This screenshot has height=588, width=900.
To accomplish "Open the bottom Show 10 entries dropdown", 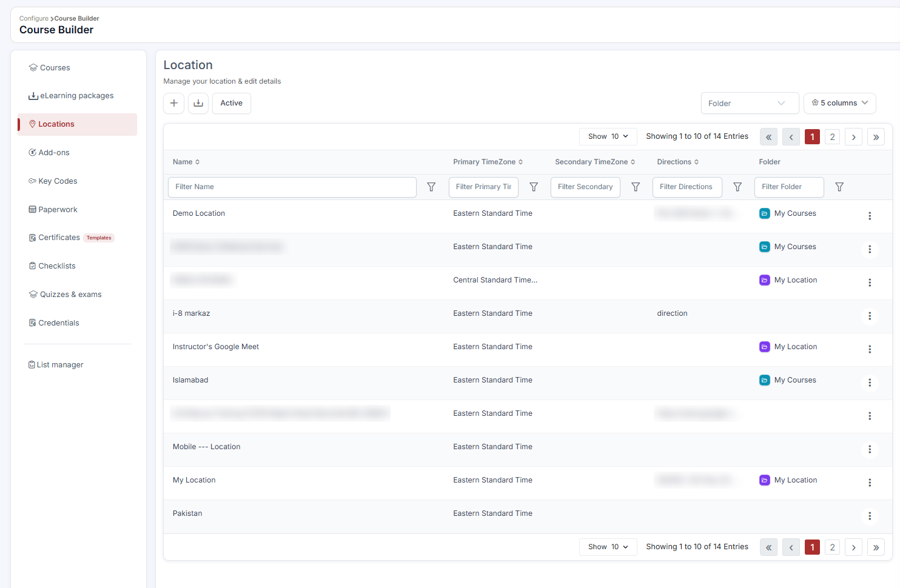I will pos(608,547).
